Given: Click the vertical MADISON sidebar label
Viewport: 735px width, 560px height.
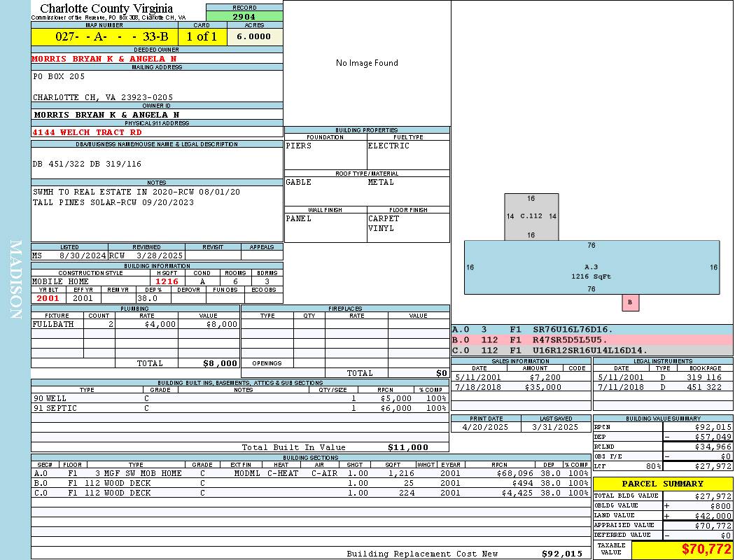Looking at the screenshot, I should click(x=15, y=280).
